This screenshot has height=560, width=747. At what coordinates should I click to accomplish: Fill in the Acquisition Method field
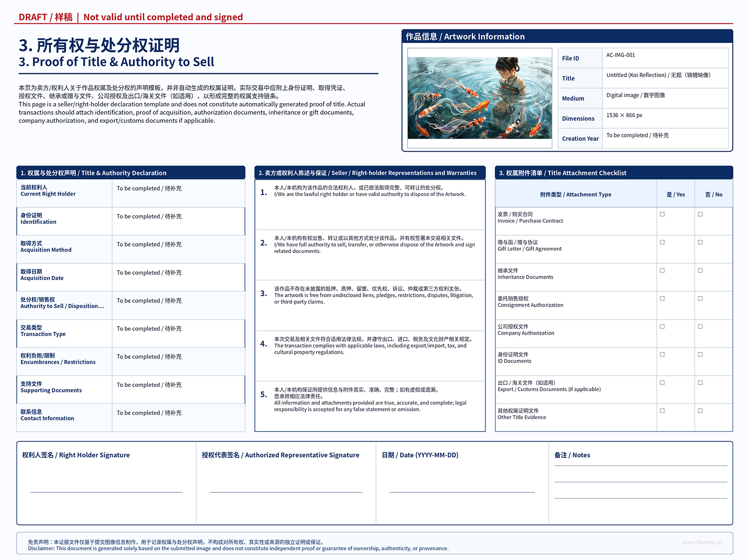point(178,249)
